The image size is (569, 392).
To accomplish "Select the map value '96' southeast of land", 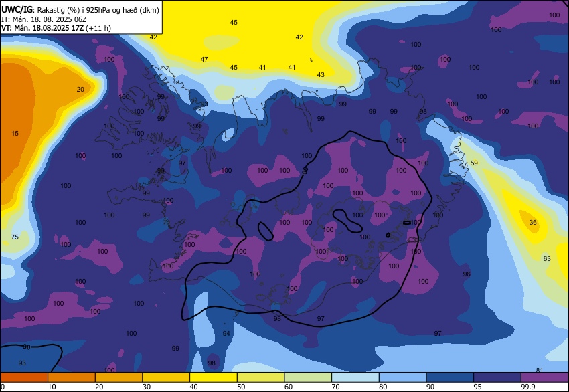I will point(467,274).
